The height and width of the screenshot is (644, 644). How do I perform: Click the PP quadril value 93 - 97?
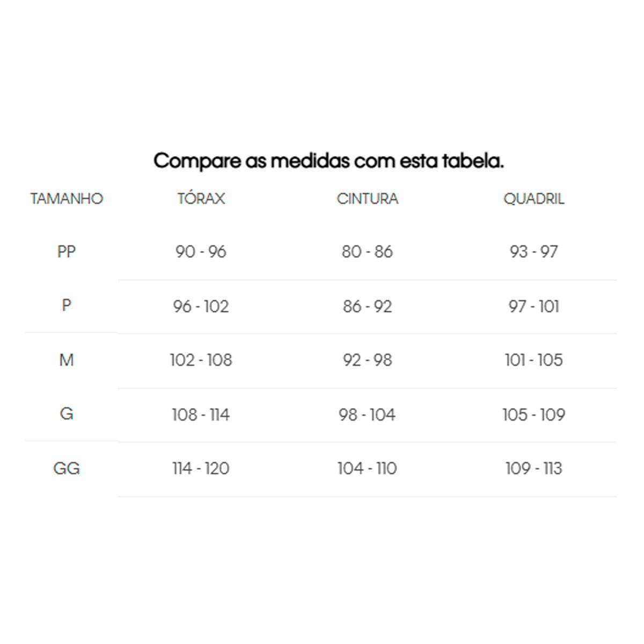coord(533,252)
